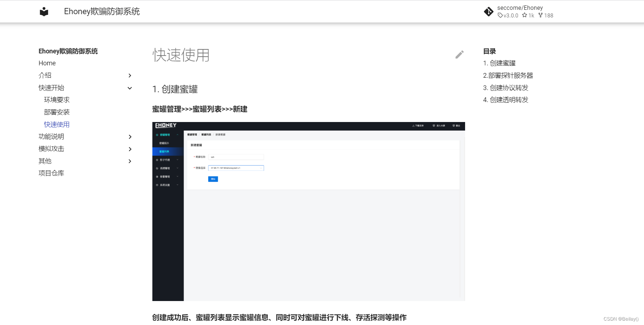Click the 其他 navigation label
The image size is (644, 325).
[45, 161]
